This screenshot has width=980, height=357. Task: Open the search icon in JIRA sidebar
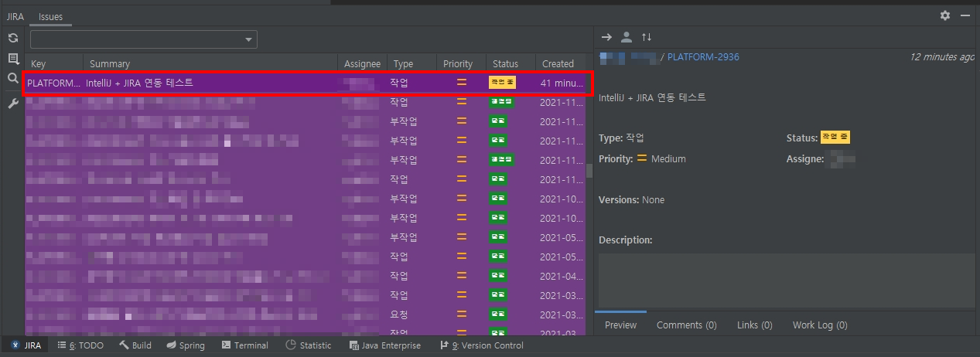point(12,78)
